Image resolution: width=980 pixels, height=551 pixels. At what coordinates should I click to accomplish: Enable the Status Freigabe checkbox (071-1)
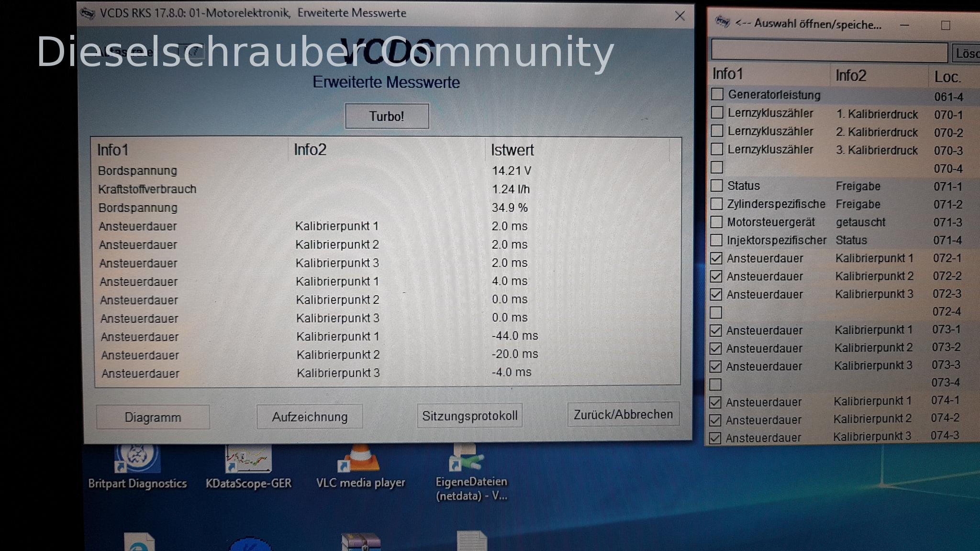(716, 185)
